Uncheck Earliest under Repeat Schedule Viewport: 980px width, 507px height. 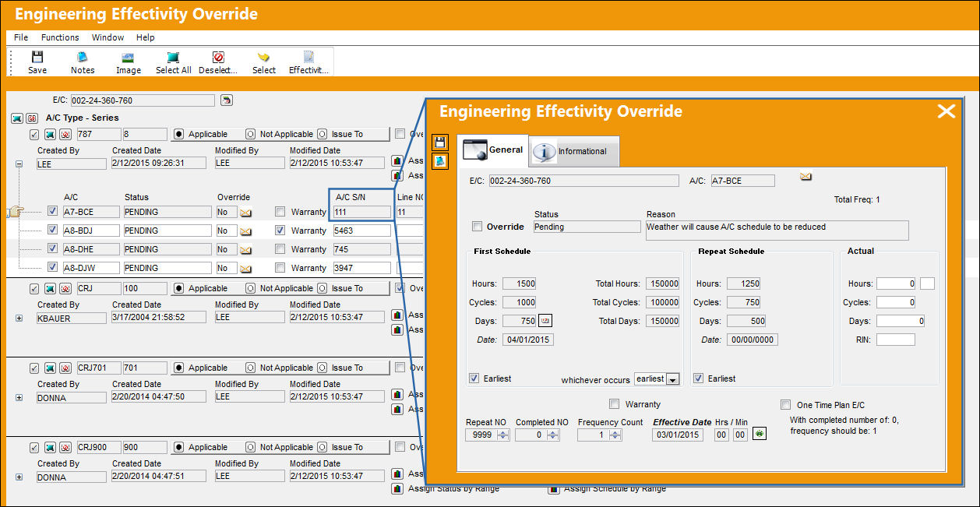pyautogui.click(x=699, y=378)
